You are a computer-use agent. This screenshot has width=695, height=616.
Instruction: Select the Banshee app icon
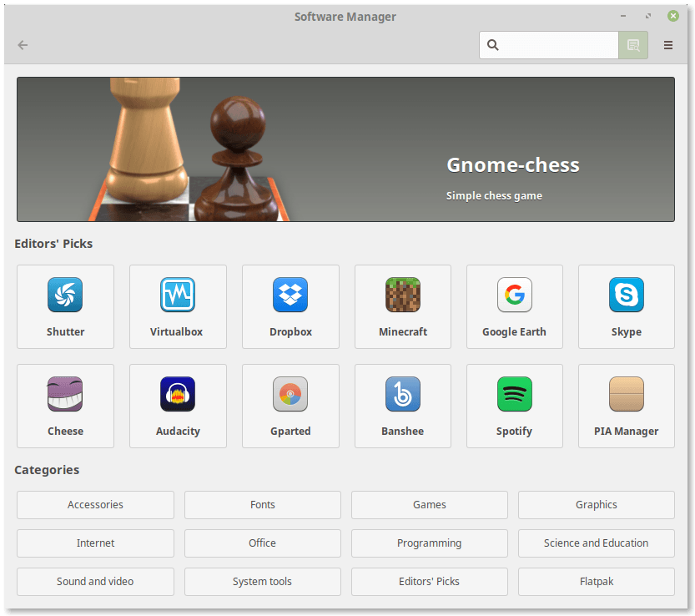[402, 394]
